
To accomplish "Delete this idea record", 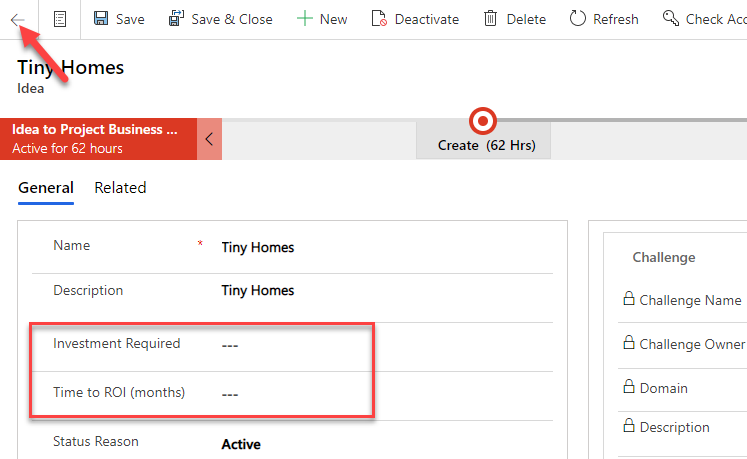I will [x=515, y=19].
